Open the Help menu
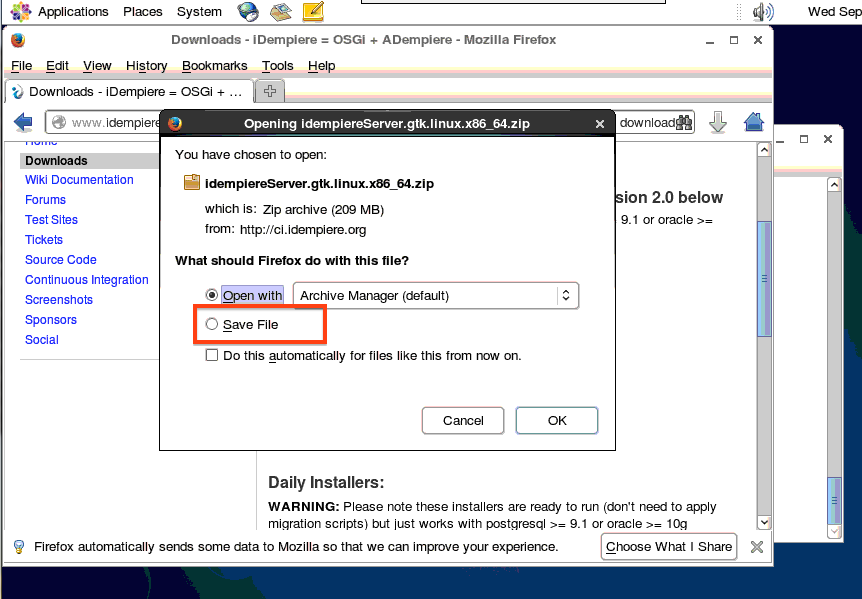This screenshot has height=599, width=862. [x=322, y=66]
